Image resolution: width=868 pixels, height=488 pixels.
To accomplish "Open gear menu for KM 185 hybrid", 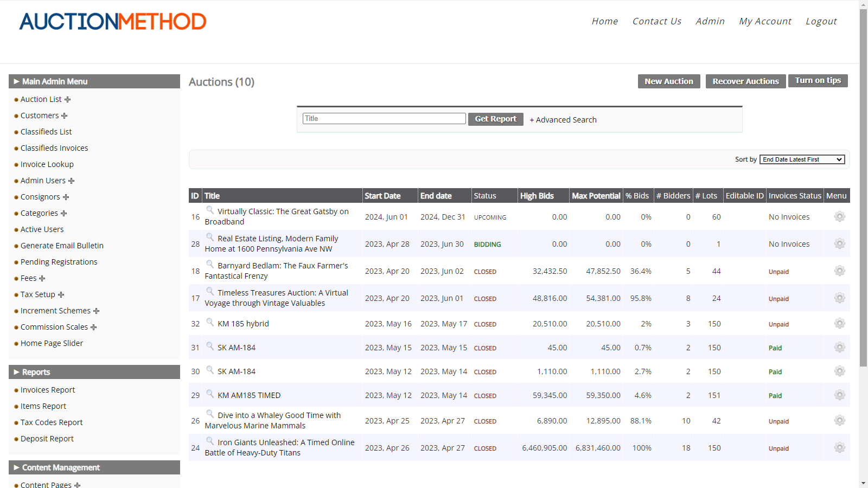I will tap(839, 324).
